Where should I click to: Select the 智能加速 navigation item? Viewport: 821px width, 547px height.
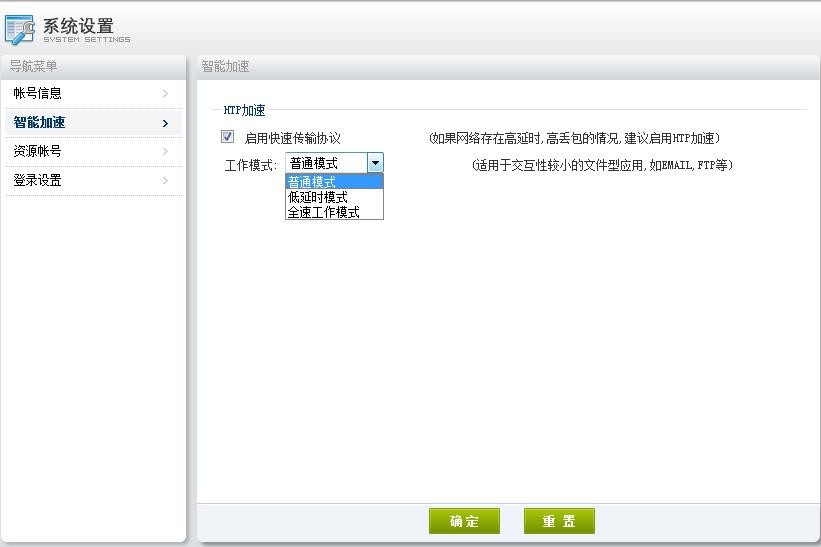pos(40,123)
